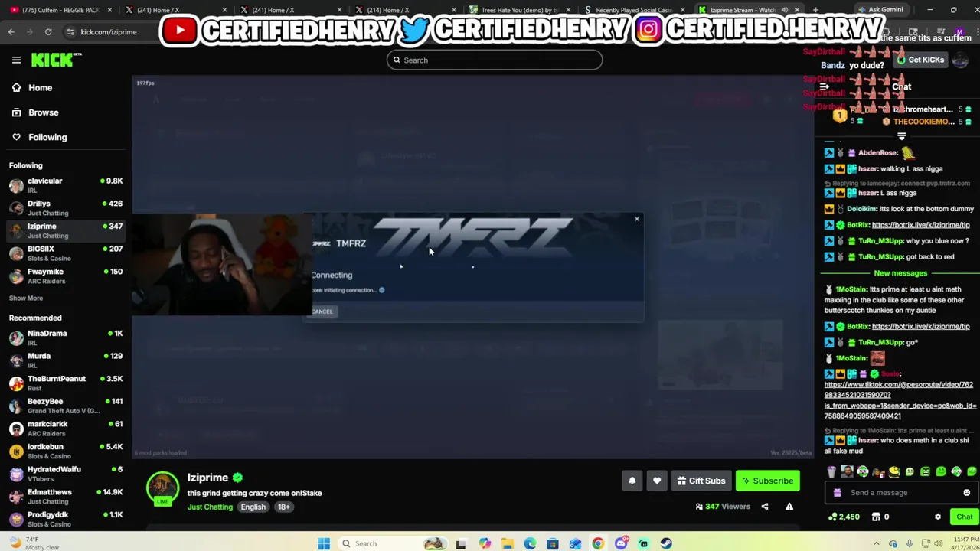Click the Gift Subs button
This screenshot has height=551, width=980.
(701, 481)
